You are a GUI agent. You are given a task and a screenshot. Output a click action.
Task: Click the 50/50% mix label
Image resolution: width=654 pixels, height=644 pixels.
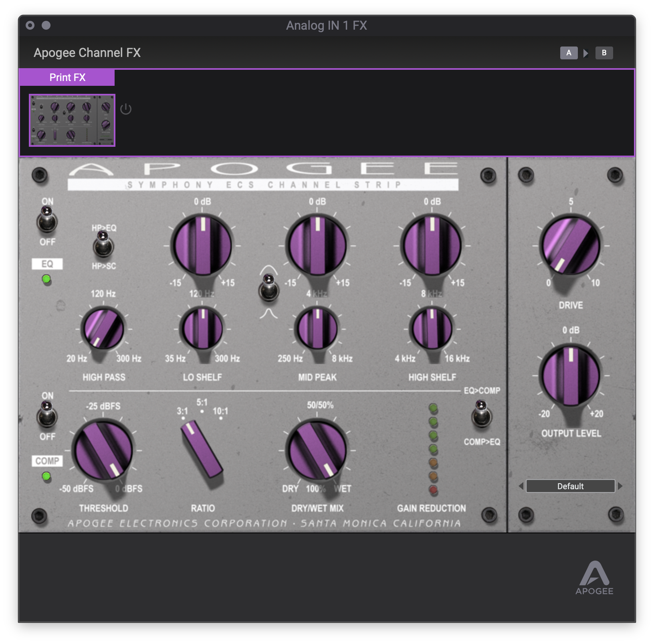click(x=320, y=405)
